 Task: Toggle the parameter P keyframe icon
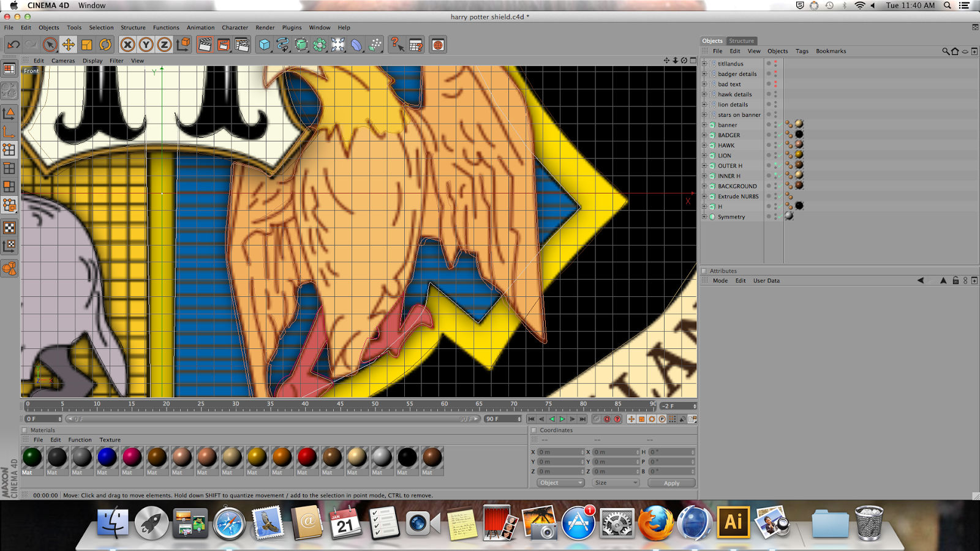662,419
